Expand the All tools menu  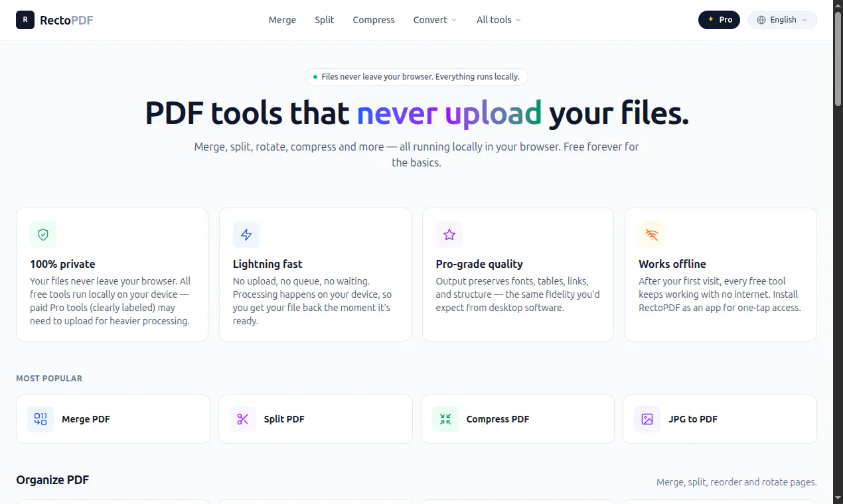(x=498, y=20)
